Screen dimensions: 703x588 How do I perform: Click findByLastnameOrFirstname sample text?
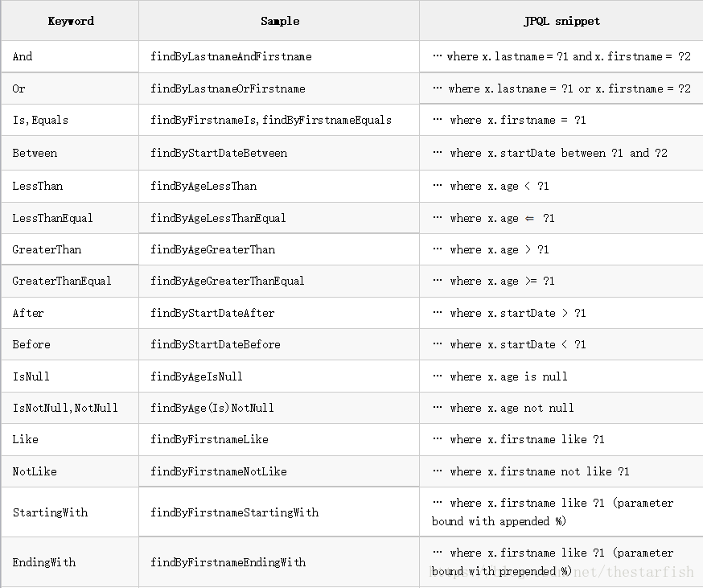click(228, 88)
